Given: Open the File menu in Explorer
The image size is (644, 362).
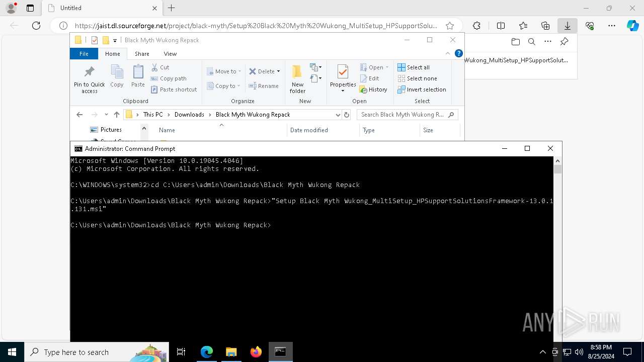Looking at the screenshot, I should (x=84, y=54).
